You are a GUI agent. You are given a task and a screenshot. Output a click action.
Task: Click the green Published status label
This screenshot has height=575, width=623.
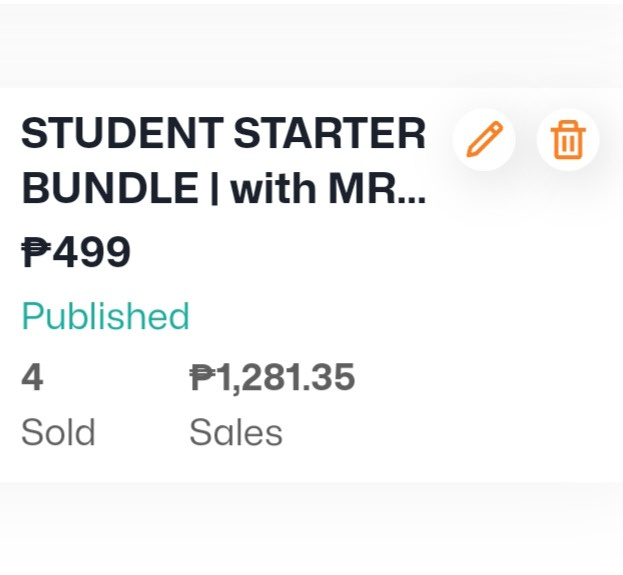click(105, 316)
